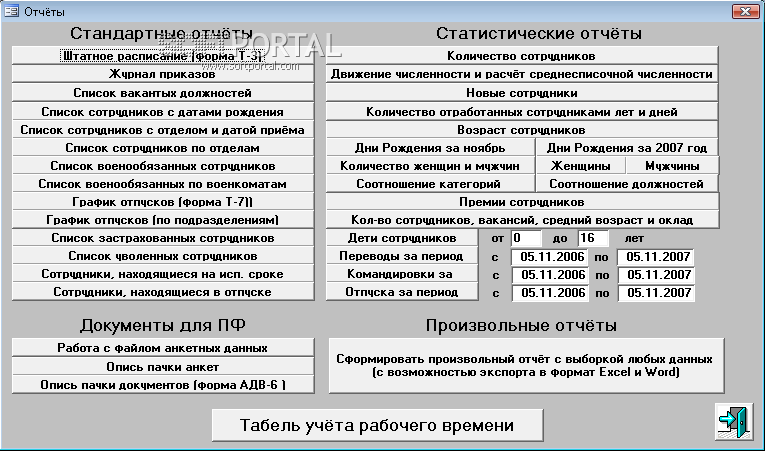Focus Отпуска end date field
Screen dimensions: 765x451
pyautogui.click(x=656, y=293)
